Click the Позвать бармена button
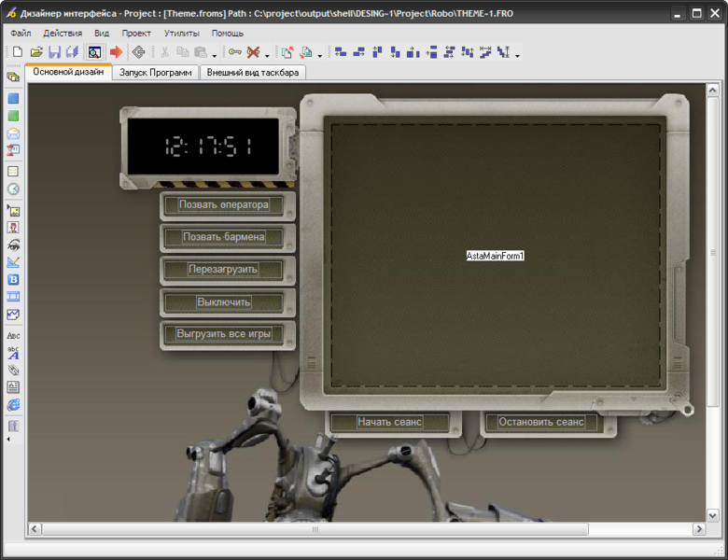 (x=224, y=237)
